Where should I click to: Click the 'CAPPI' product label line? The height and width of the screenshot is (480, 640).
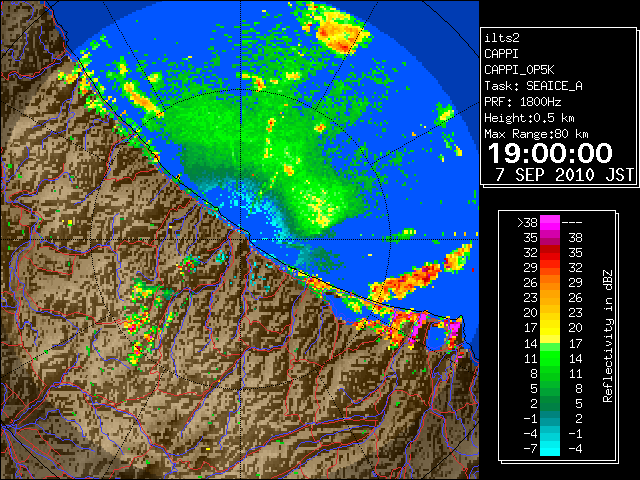click(501, 54)
